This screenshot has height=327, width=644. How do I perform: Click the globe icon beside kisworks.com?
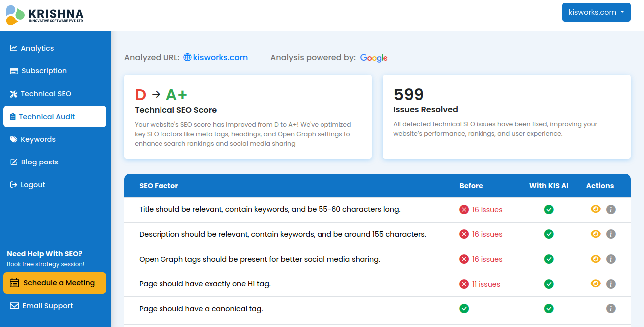click(187, 57)
